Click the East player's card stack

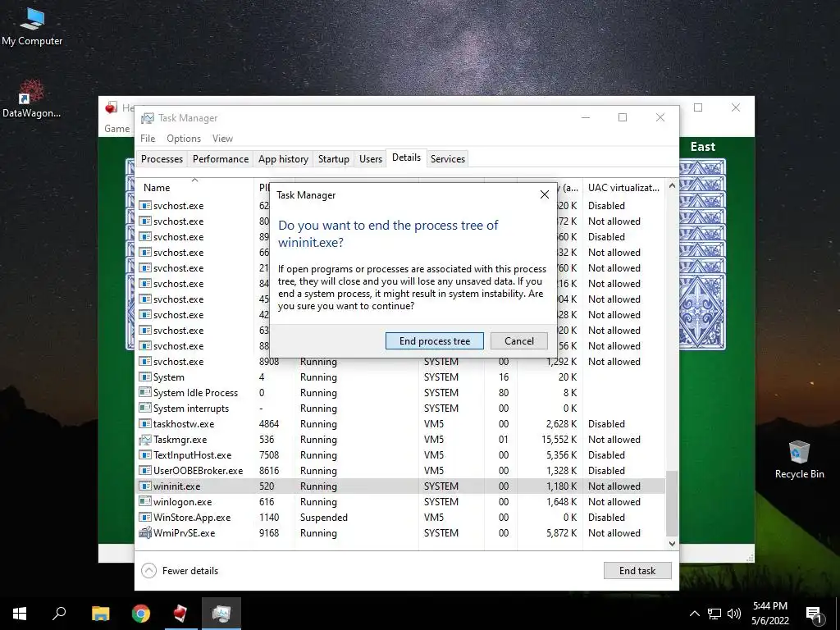coord(702,254)
